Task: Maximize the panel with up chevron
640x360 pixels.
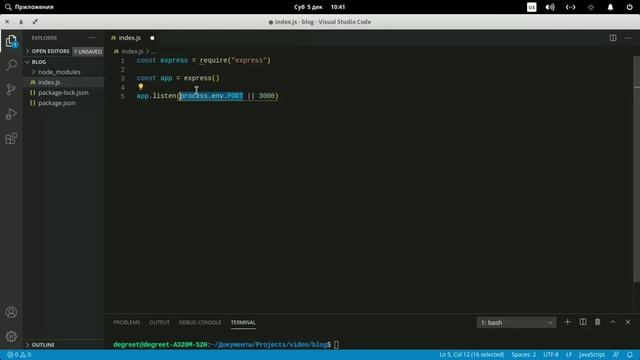Action: (613, 322)
